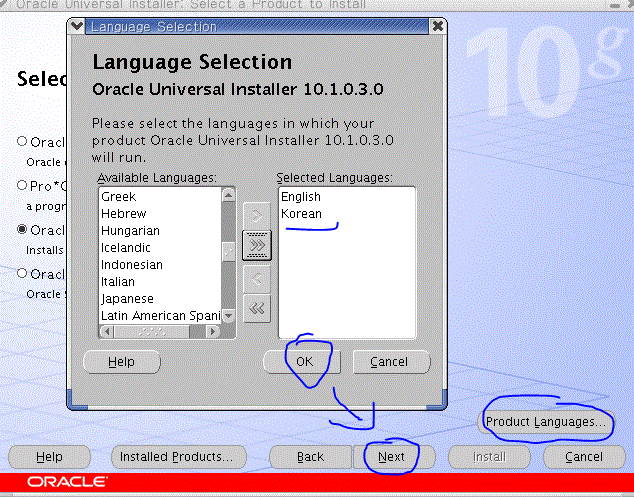634x497 pixels.
Task: Click scroll down arrow in Available Languages
Action: pyautogui.click(x=228, y=315)
